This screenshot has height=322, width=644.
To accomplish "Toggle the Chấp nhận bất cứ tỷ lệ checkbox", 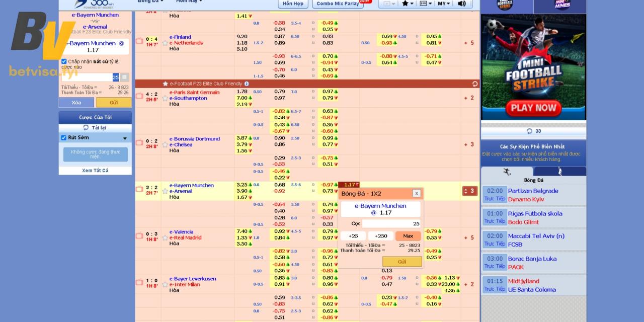I will coord(64,61).
